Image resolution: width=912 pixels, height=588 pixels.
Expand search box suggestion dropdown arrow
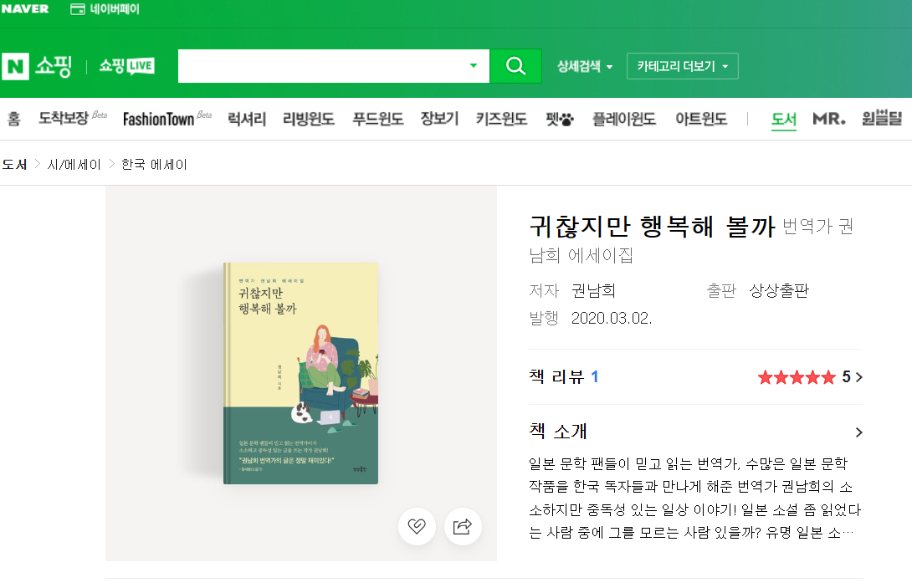point(474,66)
